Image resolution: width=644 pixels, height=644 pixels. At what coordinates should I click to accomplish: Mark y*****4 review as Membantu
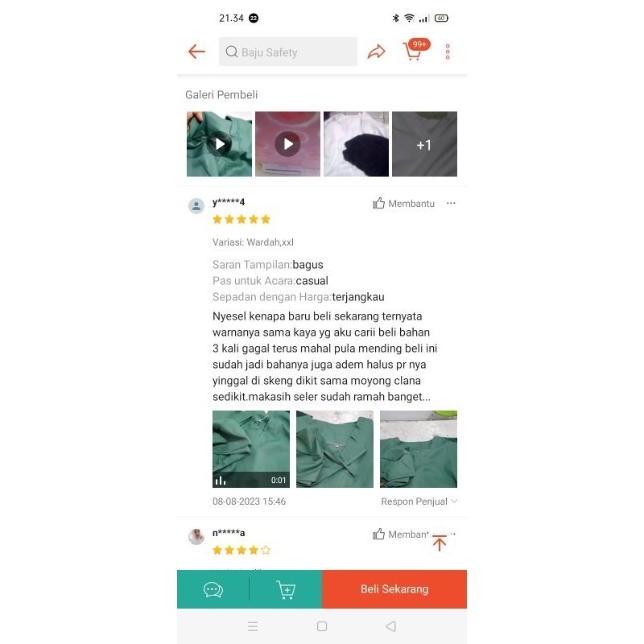(403, 204)
